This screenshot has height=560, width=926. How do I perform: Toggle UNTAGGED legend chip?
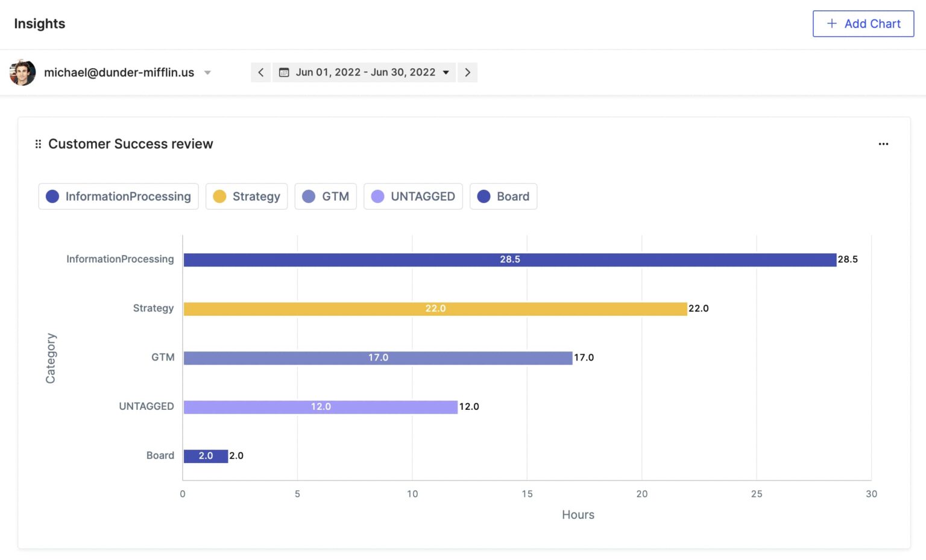tap(413, 197)
